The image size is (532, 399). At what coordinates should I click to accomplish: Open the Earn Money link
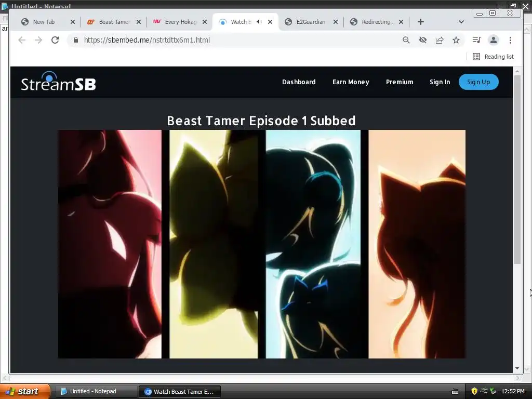click(x=351, y=82)
